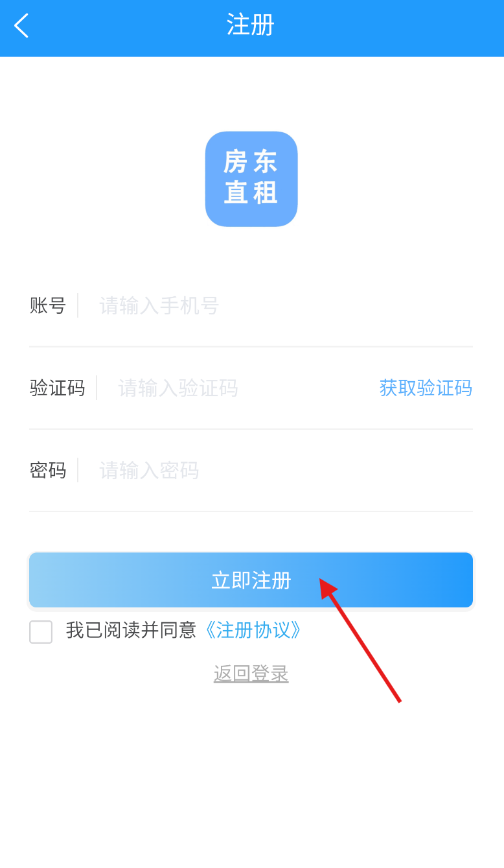The image size is (504, 868).
Task: Click the 密码 field label
Action: coord(48,470)
